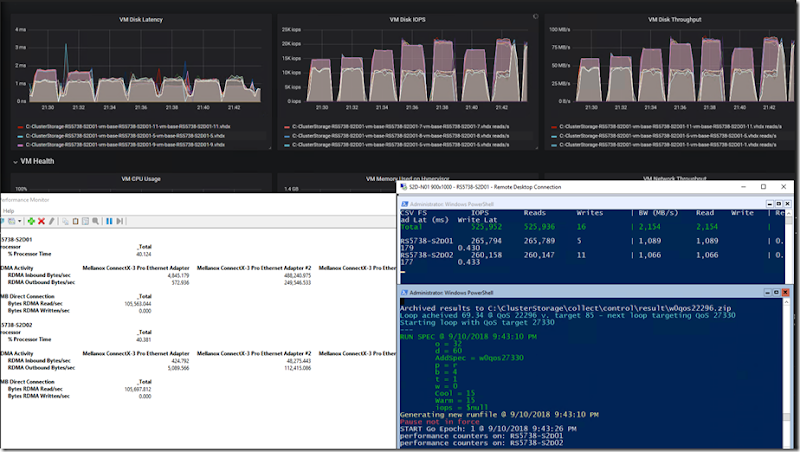The image size is (800, 452).
Task: Collapse the VM Health dashboard row
Action: pos(17,160)
